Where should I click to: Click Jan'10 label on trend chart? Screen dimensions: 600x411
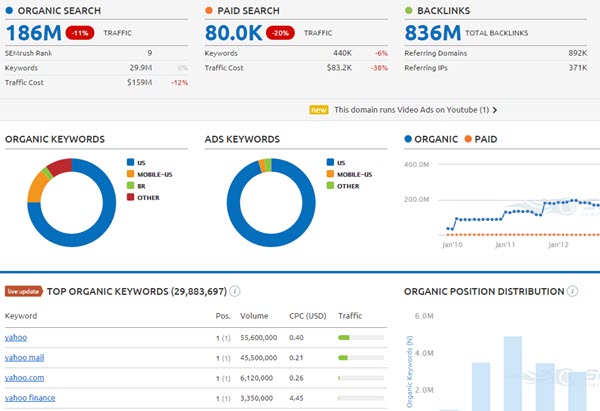(x=452, y=245)
